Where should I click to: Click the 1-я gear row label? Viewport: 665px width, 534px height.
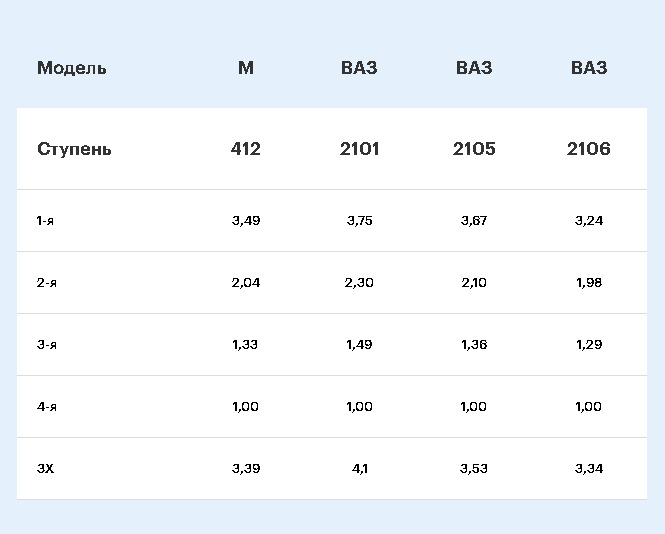click(x=45, y=220)
